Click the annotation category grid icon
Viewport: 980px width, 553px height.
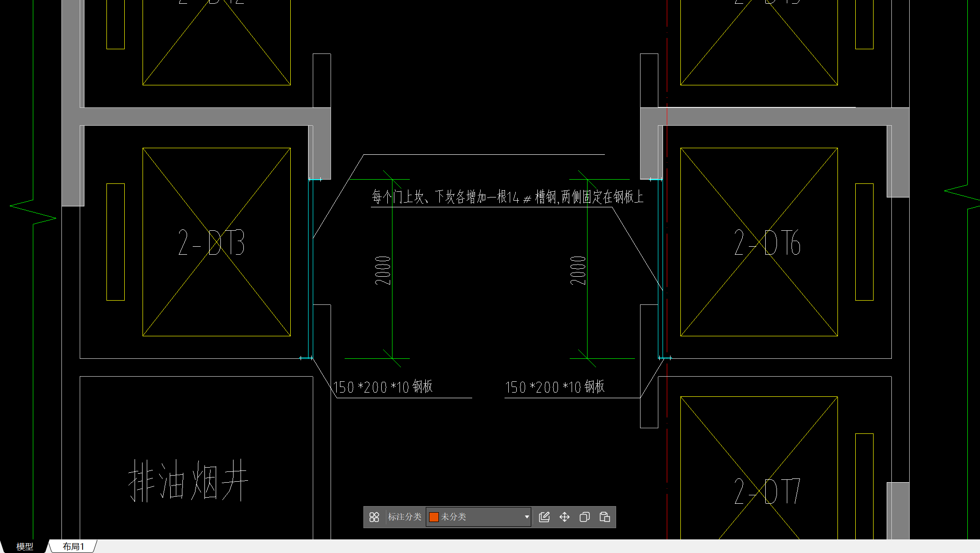point(374,517)
